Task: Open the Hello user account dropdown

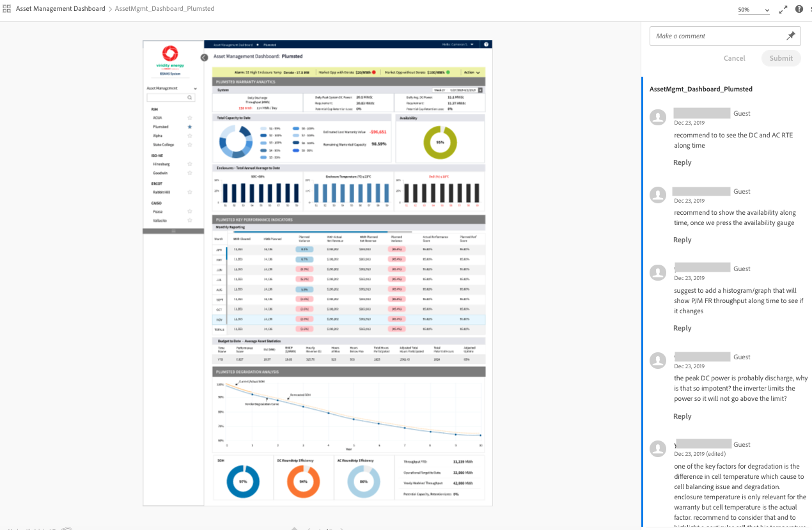Action: [458, 45]
